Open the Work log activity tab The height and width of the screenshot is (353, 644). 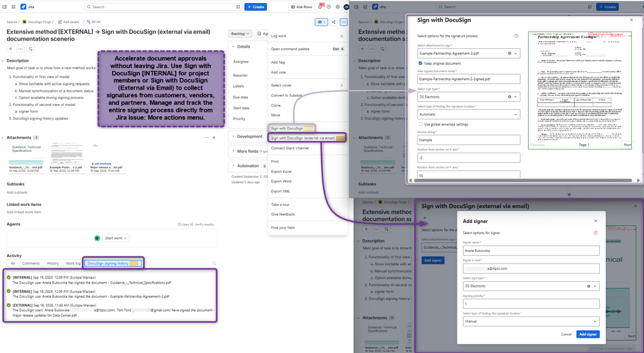click(73, 264)
